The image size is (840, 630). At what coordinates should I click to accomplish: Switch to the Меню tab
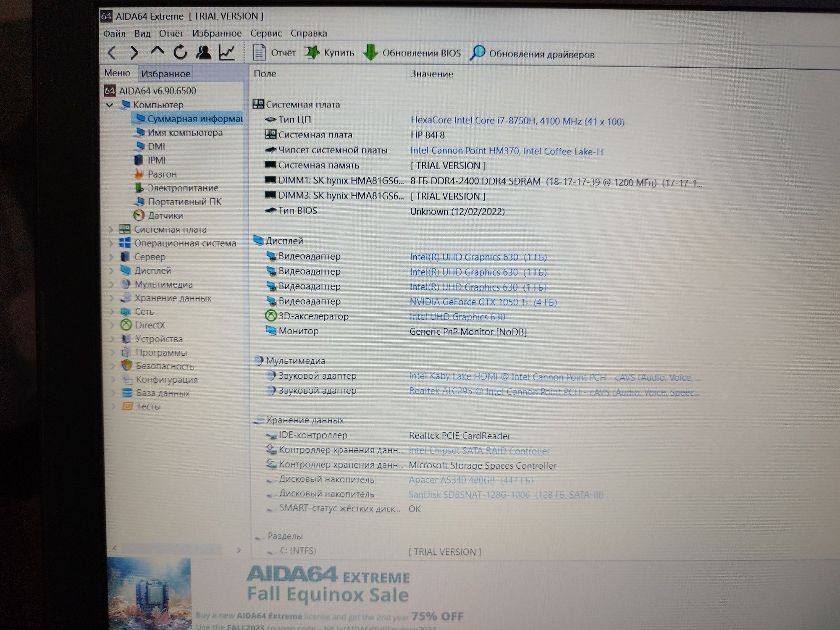click(x=117, y=73)
